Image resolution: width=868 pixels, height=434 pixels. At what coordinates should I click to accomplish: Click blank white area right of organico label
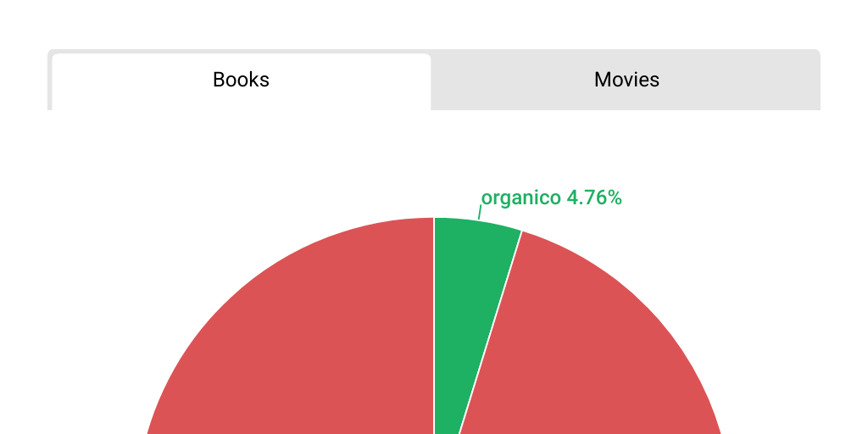[729, 198]
